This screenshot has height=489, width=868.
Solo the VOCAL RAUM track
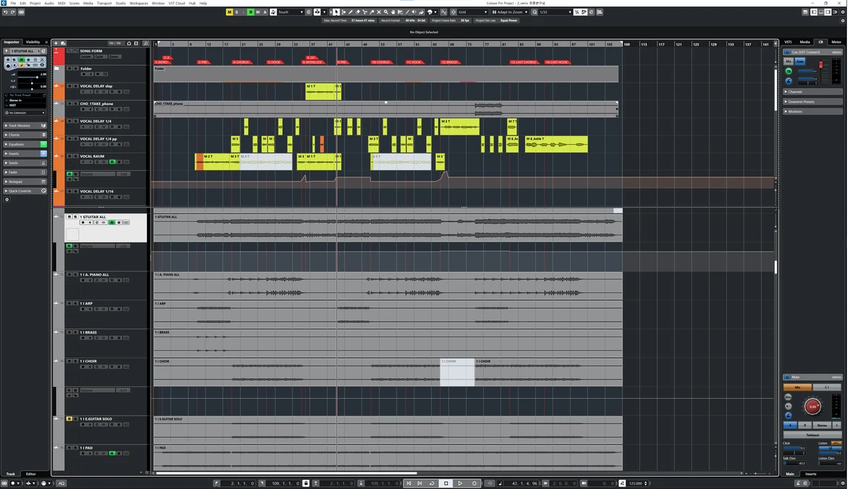click(75, 156)
